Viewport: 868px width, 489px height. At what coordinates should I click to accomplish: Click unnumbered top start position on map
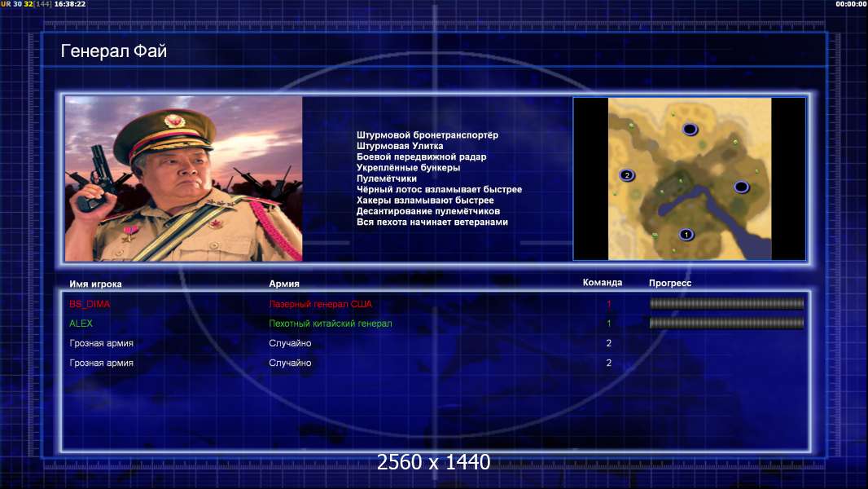point(690,130)
